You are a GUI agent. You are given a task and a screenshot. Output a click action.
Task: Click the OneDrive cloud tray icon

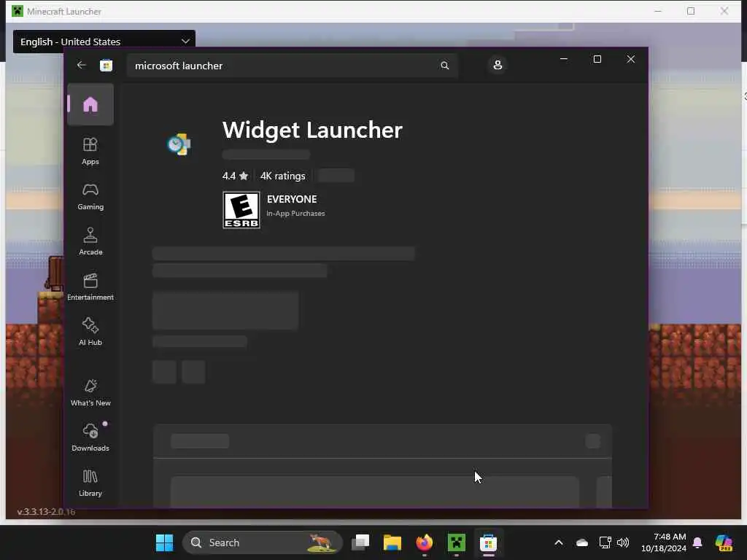point(581,542)
